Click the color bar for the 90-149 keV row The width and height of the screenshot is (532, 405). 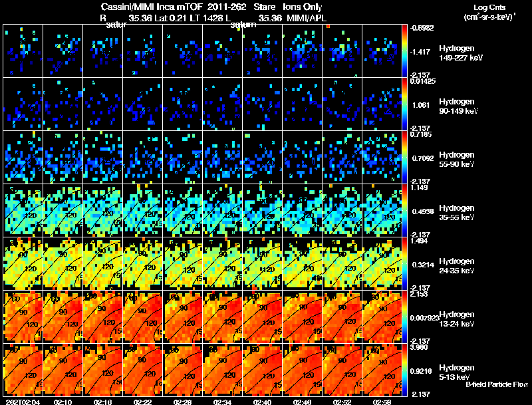(x=404, y=104)
